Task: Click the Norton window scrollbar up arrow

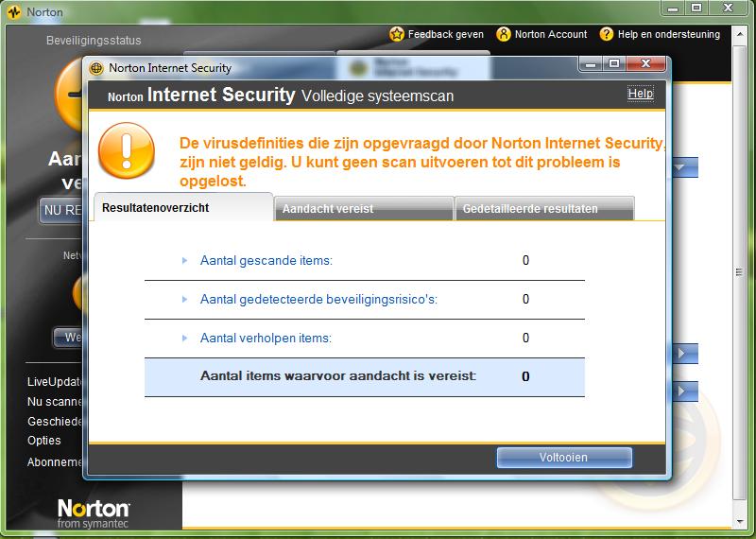Action: 740,34
